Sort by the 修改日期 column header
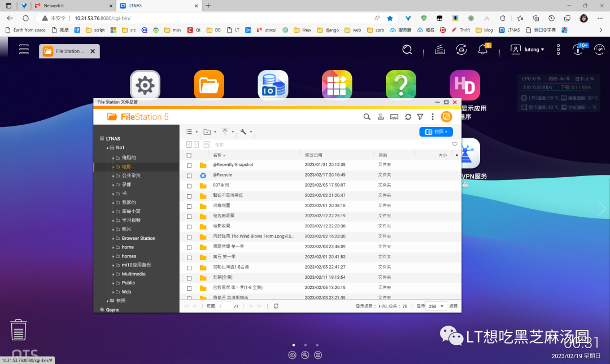The image size is (610, 364). click(313, 155)
